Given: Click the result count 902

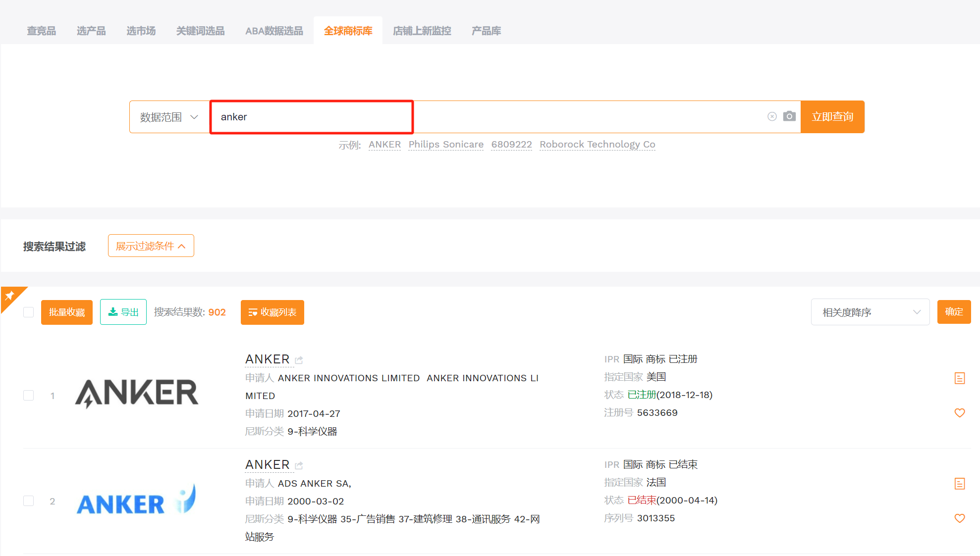Looking at the screenshot, I should click(217, 312).
